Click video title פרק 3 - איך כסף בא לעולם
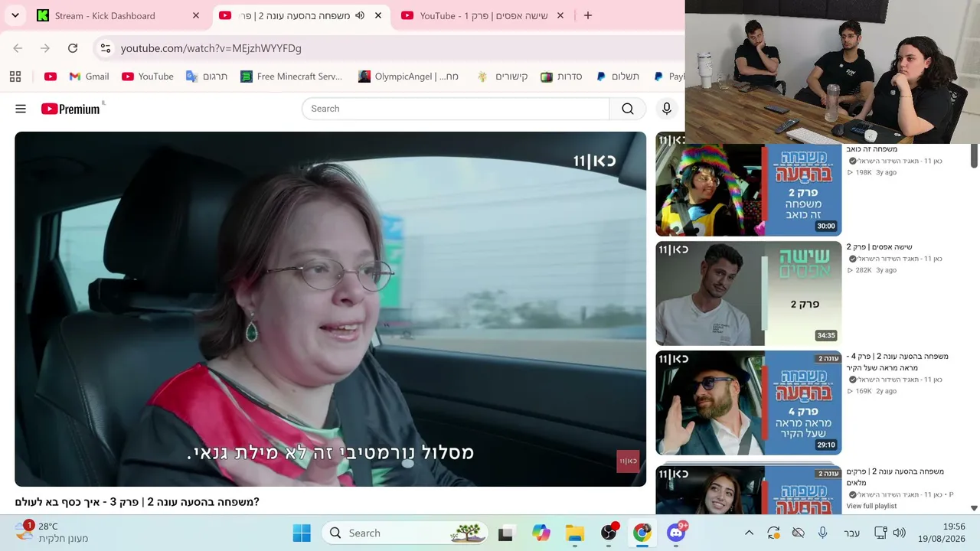Screen dimensions: 980x551 pyautogui.click(x=137, y=502)
